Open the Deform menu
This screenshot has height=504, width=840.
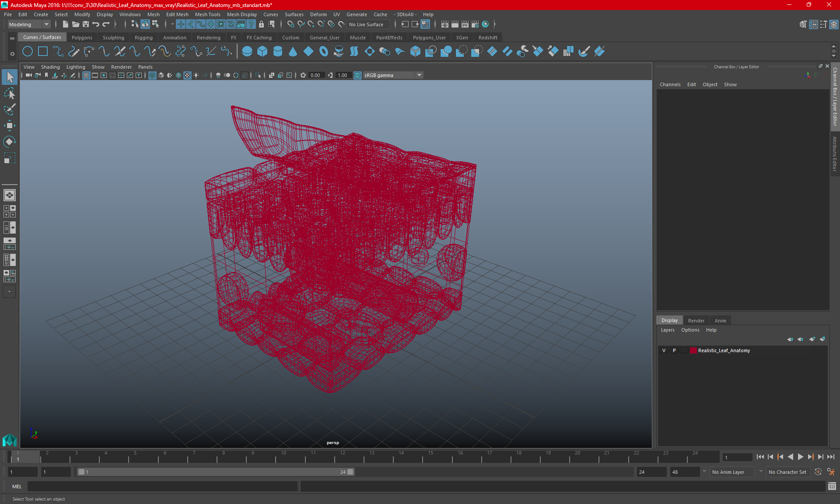(x=318, y=14)
